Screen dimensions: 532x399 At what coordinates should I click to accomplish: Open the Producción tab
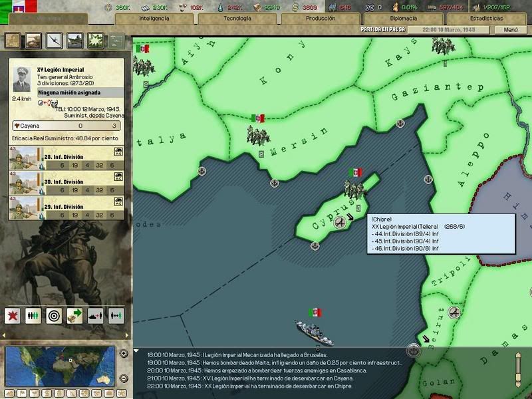point(321,19)
